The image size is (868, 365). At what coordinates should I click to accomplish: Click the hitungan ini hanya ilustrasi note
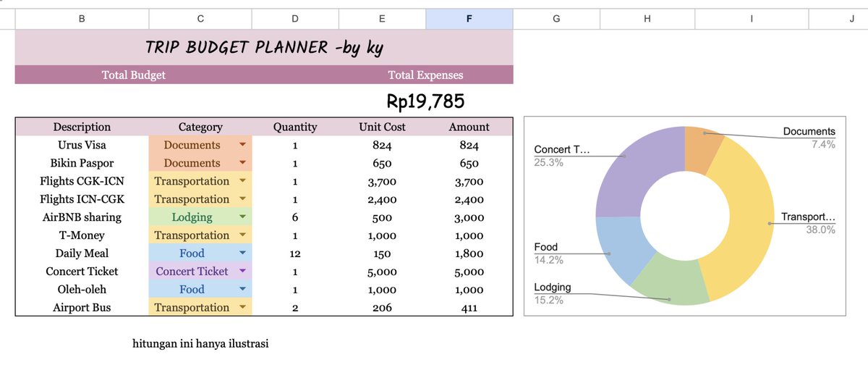tap(201, 343)
